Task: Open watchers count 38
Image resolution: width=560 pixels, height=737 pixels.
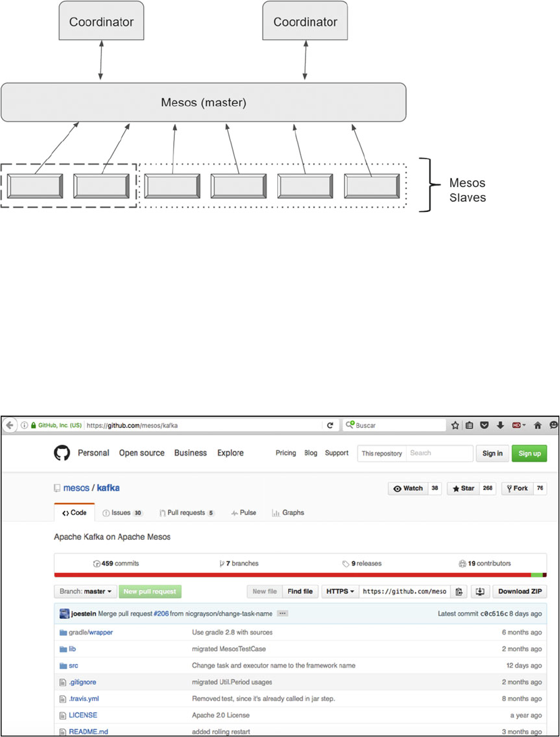Action: (x=435, y=489)
